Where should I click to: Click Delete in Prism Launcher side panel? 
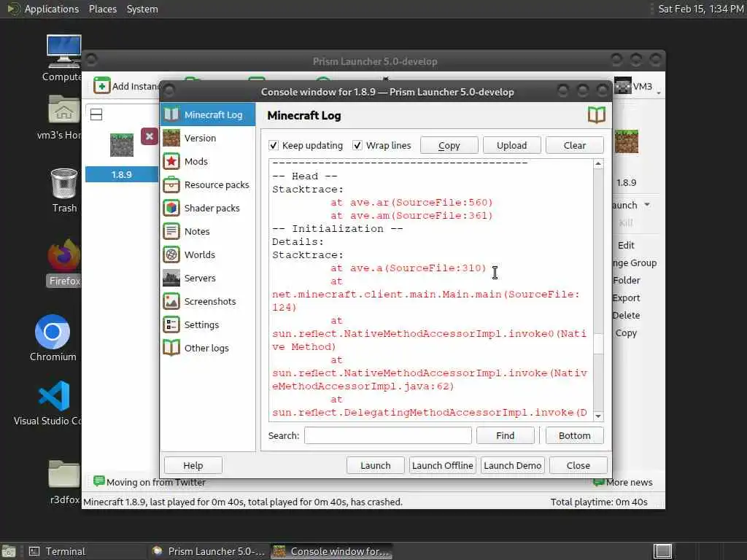626,315
